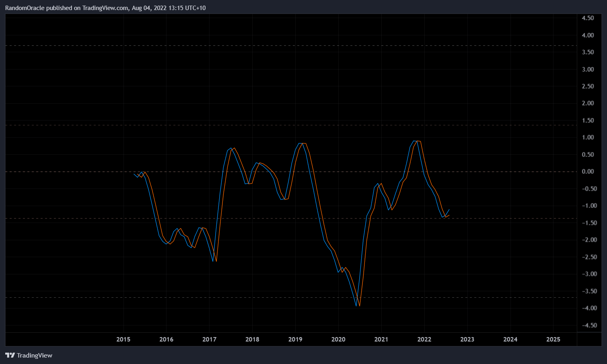Click the 0.00 price scale value

588,172
